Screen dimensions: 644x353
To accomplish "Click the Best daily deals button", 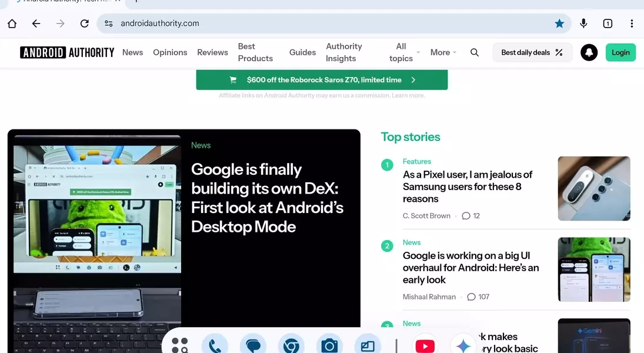I will coord(532,52).
